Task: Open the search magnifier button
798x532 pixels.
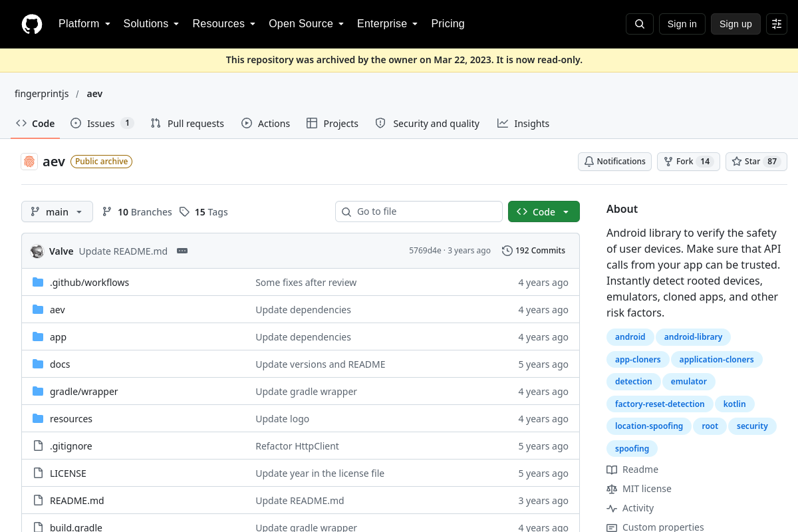Action: click(640, 24)
